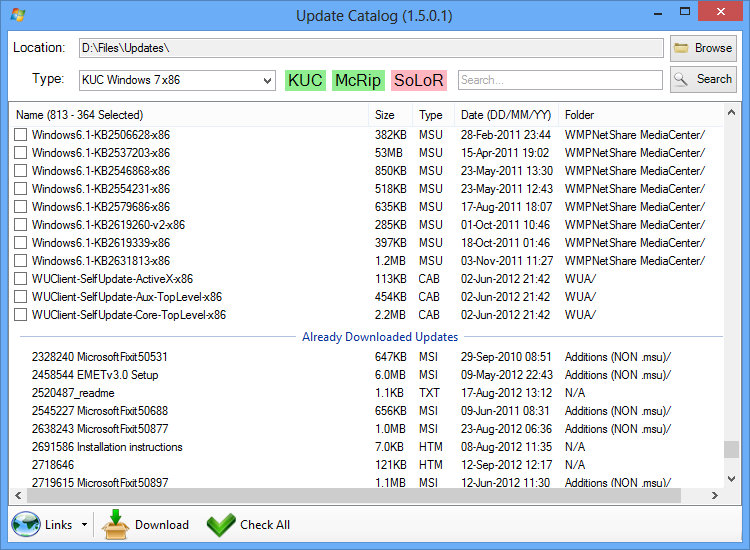Select row 2691586 Installation instructions
The width and height of the screenshot is (750, 550).
tap(366, 447)
